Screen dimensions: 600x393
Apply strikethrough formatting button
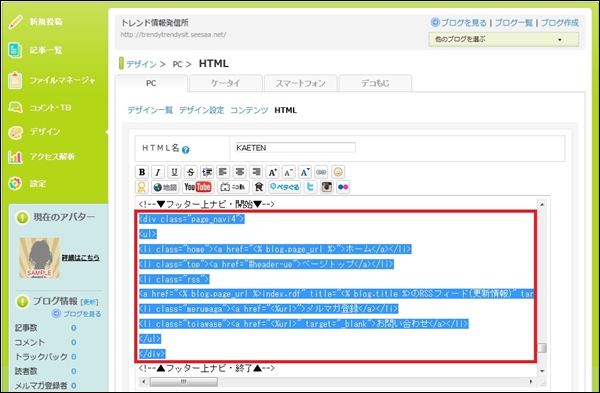191,172
